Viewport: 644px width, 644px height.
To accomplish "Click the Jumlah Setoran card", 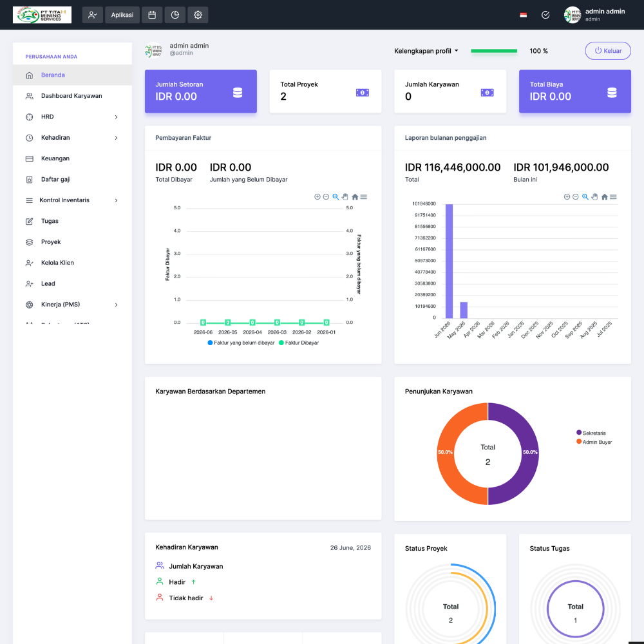I will pyautogui.click(x=201, y=91).
